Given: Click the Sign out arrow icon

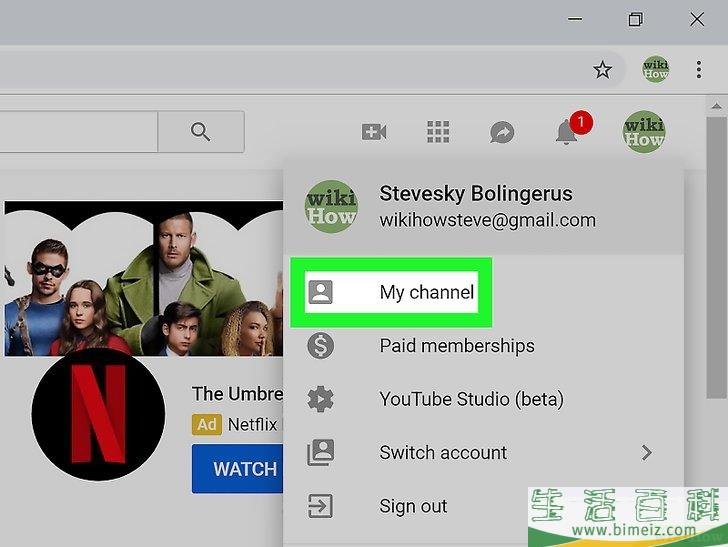Looking at the screenshot, I should click(x=320, y=506).
